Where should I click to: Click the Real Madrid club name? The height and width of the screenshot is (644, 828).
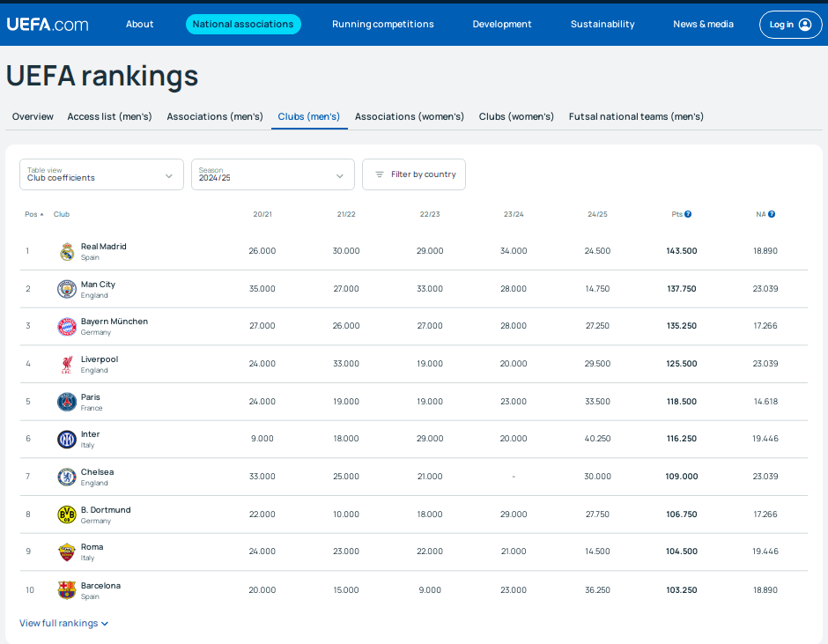104,247
